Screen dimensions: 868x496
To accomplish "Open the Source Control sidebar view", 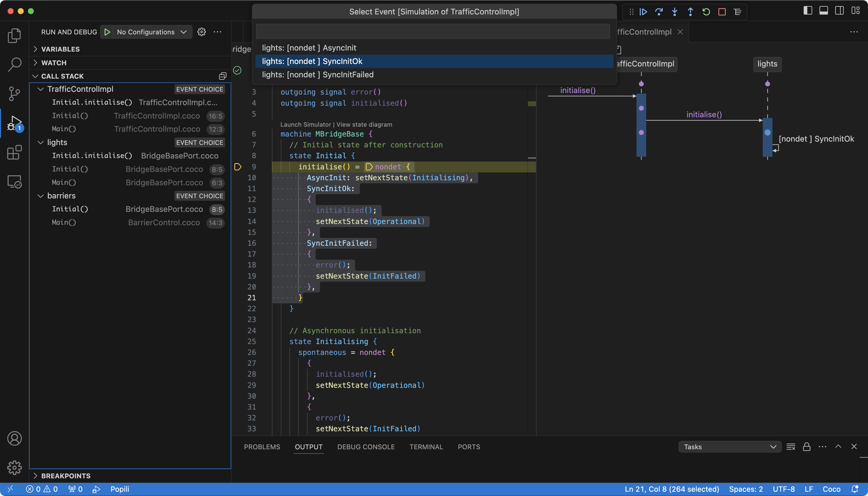I will [x=14, y=93].
